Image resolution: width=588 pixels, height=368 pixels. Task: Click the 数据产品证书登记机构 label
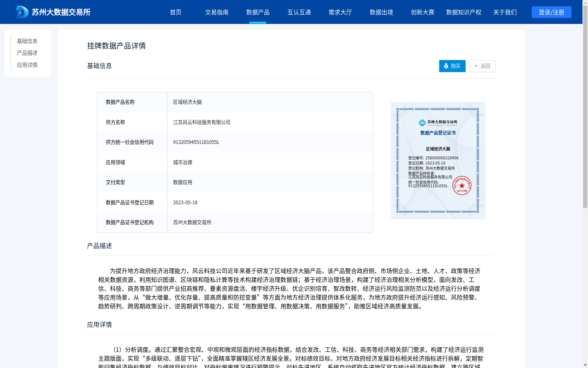point(130,222)
